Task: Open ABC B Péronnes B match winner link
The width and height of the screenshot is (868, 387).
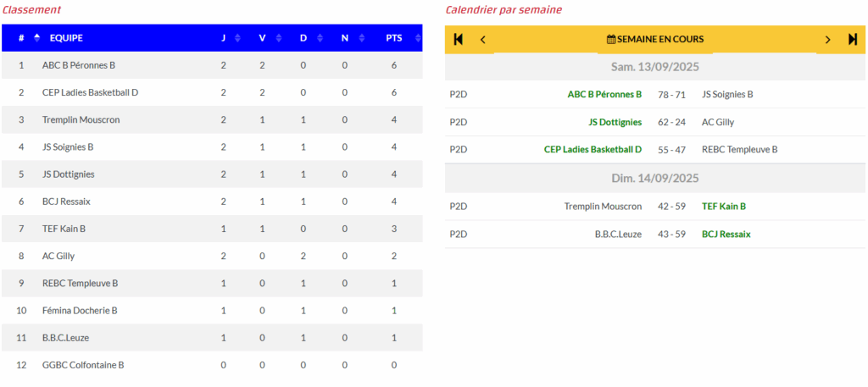Action: (x=604, y=95)
